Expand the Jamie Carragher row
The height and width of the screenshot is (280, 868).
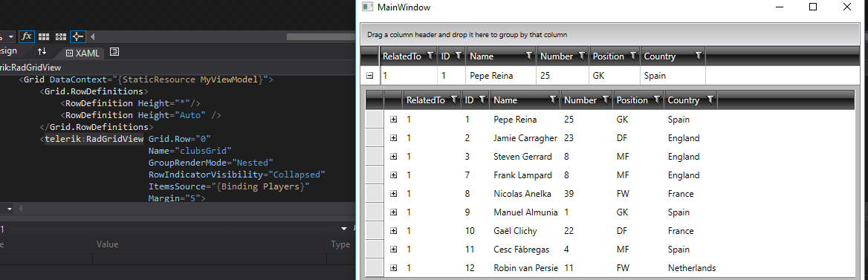394,138
